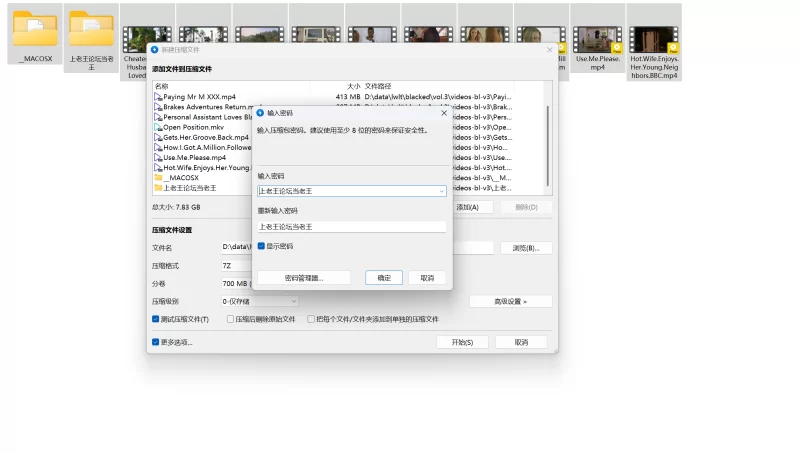
Task: Select the Open Position.mkv file name
Action: point(193,128)
